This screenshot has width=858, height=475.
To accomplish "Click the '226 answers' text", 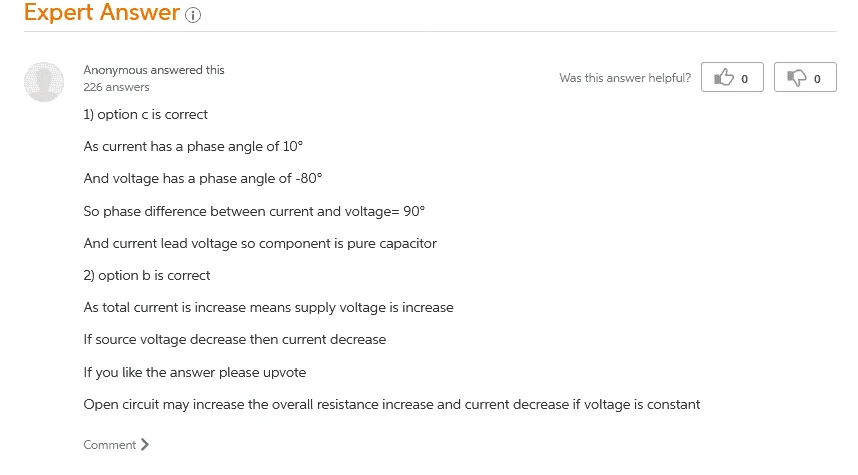I will pos(116,87).
